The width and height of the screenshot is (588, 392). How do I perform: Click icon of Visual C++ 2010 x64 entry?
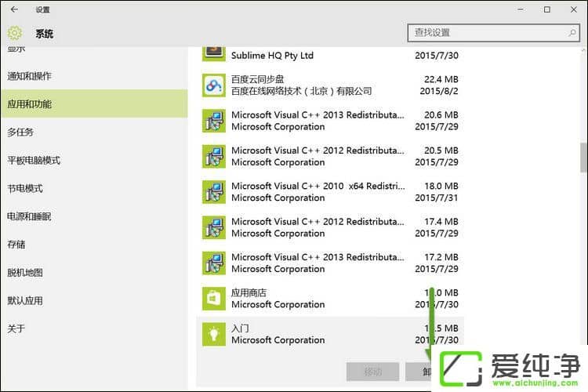coord(214,192)
